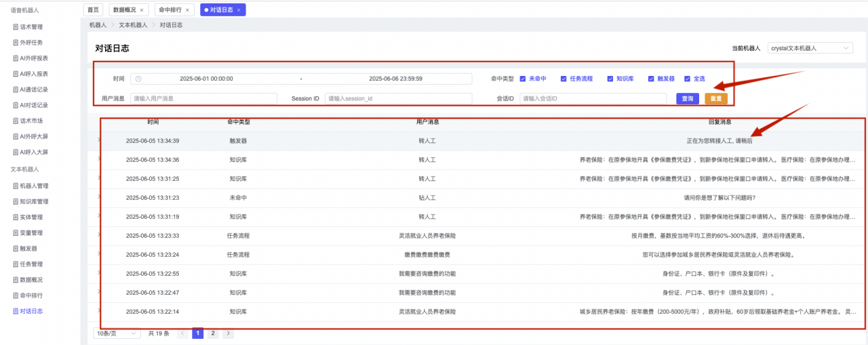The image size is (868, 345).
Task: Uncheck the 未命中 hit type checkbox
Action: [x=523, y=79]
